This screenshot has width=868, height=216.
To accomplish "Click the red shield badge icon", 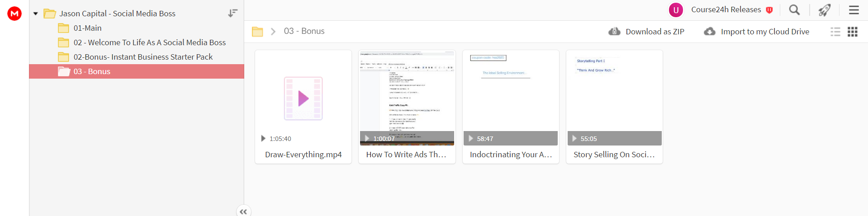I will click(769, 10).
